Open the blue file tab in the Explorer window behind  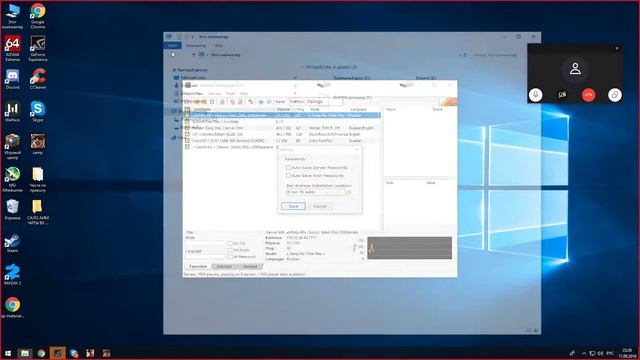173,45
